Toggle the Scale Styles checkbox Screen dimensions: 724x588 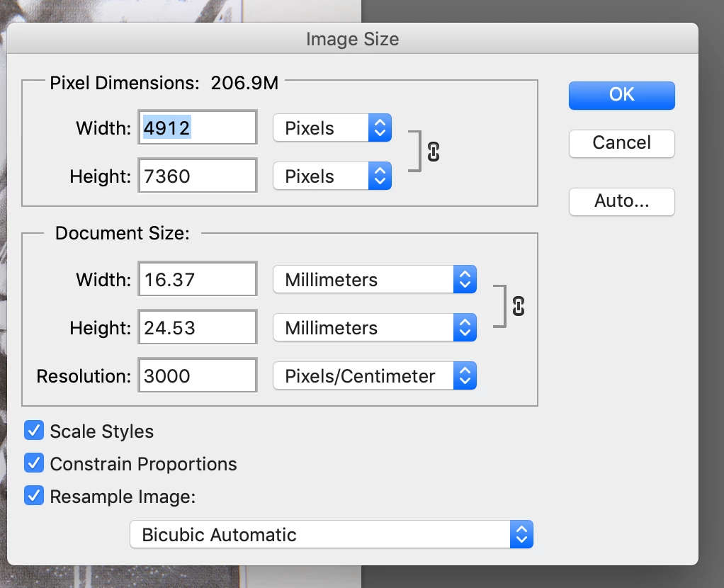(x=34, y=431)
